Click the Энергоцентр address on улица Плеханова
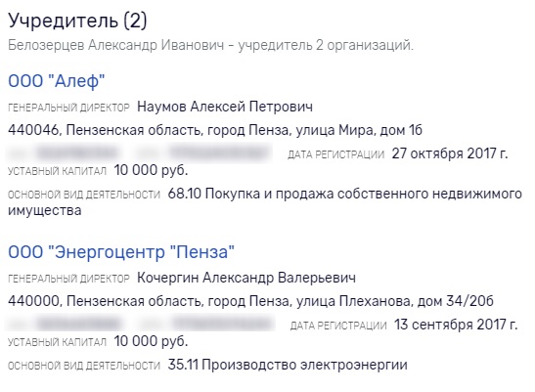The height and width of the screenshot is (392, 535). [x=250, y=301]
